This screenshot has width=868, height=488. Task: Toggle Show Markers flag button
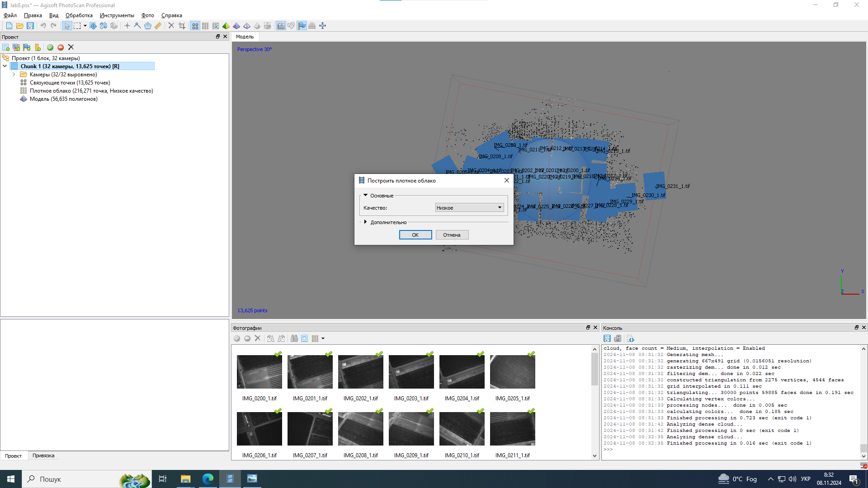tap(302, 26)
